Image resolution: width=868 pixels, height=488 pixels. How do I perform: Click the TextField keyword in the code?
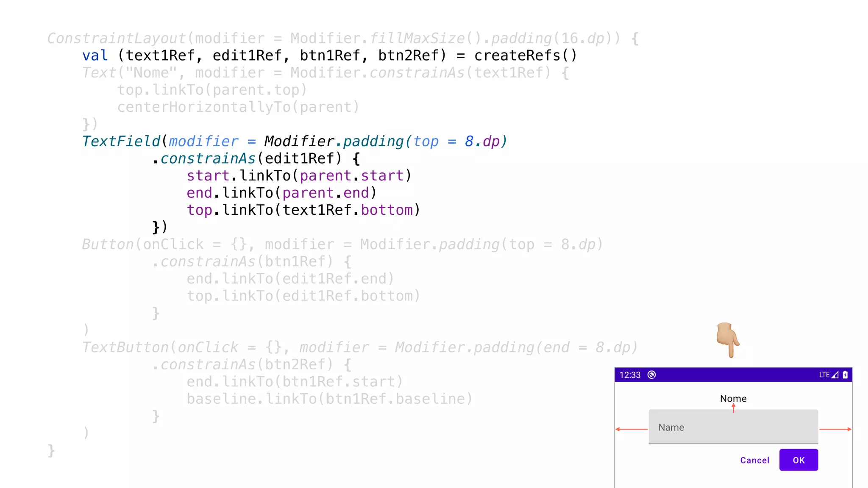coord(121,141)
